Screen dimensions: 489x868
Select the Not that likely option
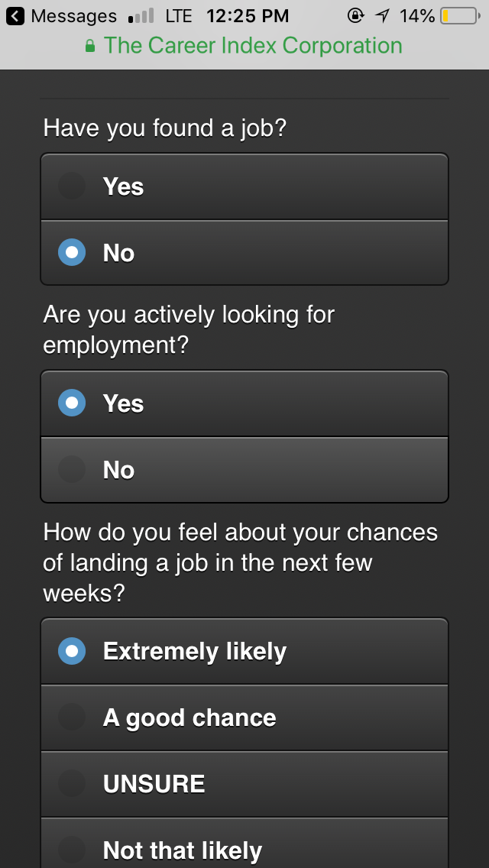tap(244, 847)
